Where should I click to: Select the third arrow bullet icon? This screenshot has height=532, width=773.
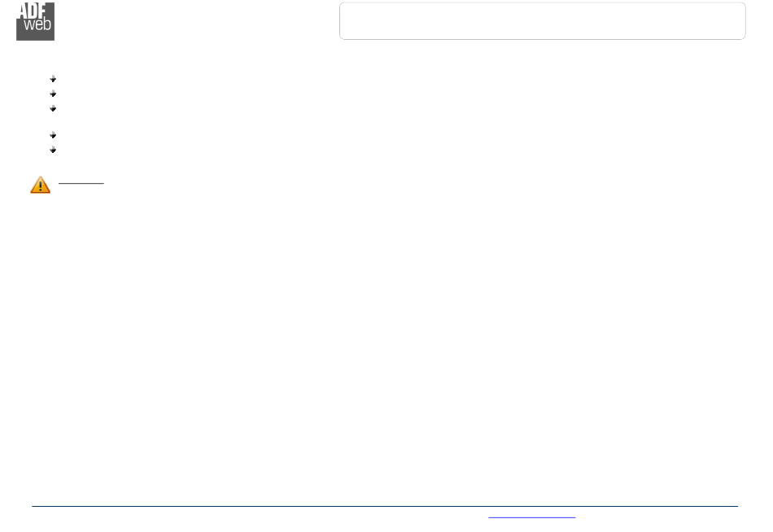coord(53,108)
